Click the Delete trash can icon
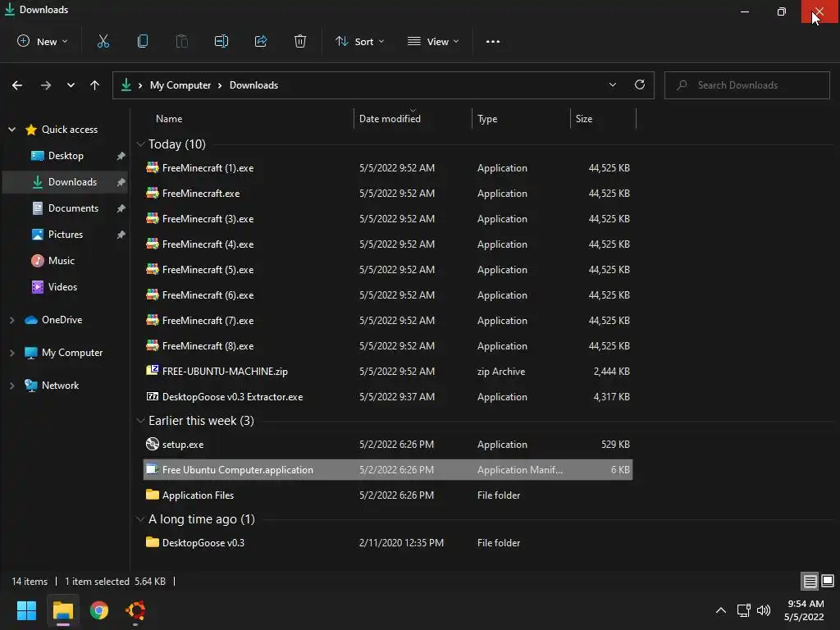This screenshot has height=630, width=840. [300, 41]
